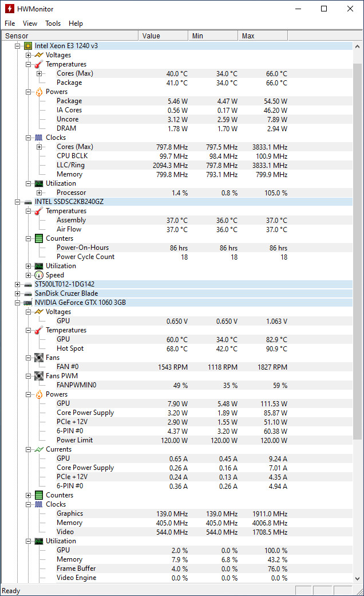Click the SSD Counters green list icon
The height and width of the screenshot is (596, 364).
pyautogui.click(x=39, y=238)
